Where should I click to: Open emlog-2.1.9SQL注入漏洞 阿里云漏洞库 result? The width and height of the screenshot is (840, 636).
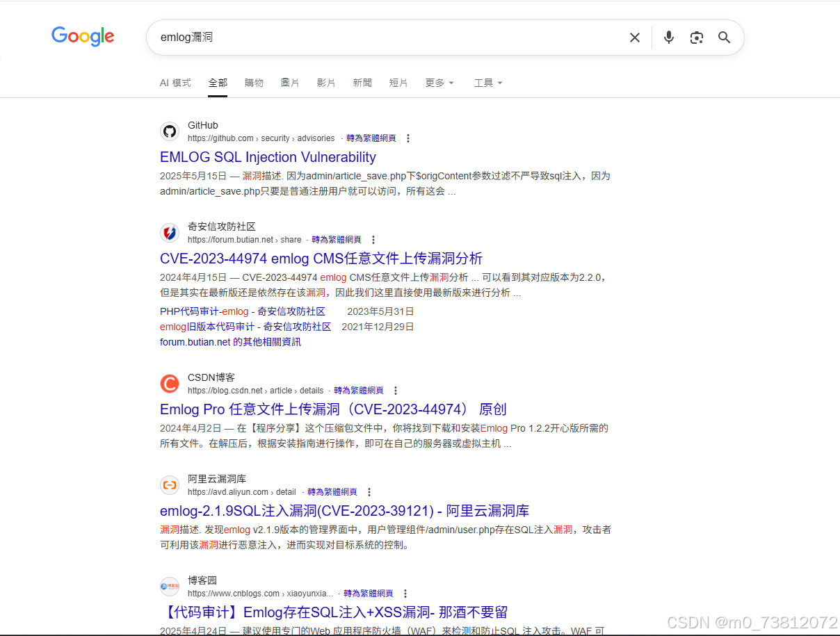[x=344, y=511]
